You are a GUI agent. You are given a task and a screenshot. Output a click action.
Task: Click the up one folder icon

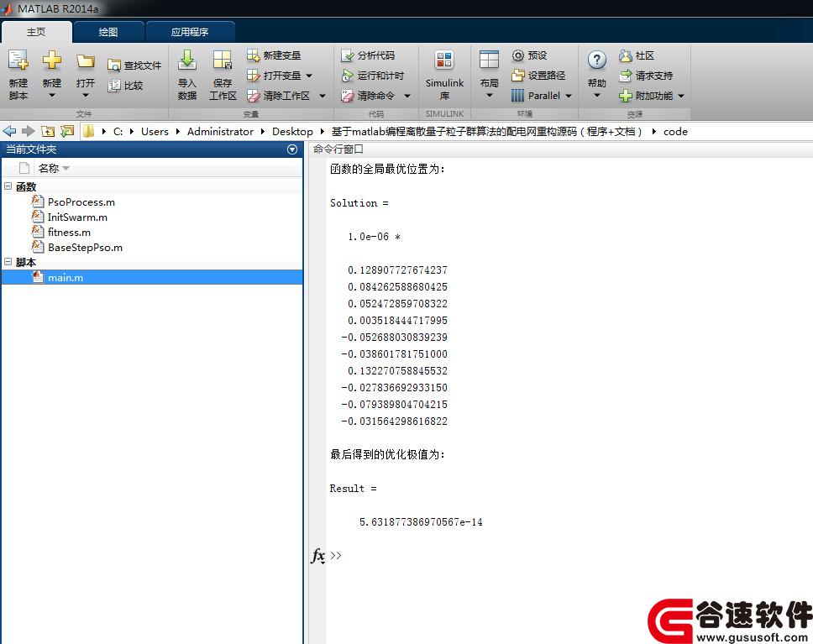pos(48,132)
